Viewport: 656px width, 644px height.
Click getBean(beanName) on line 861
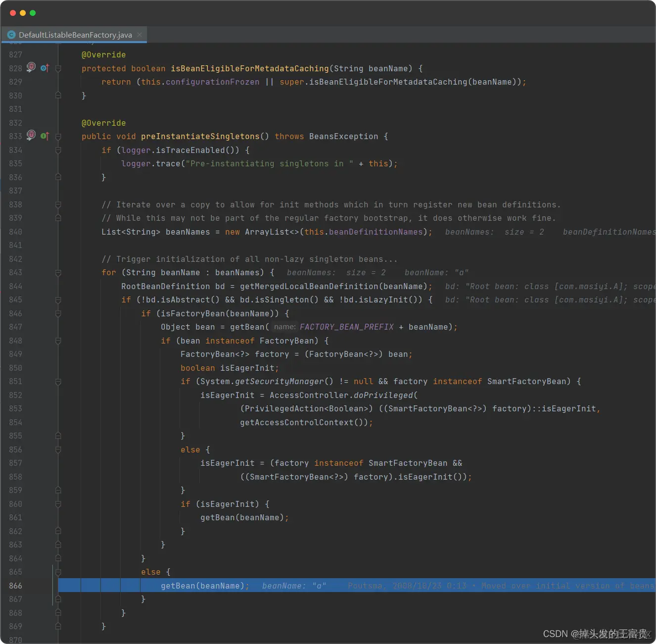tap(242, 517)
